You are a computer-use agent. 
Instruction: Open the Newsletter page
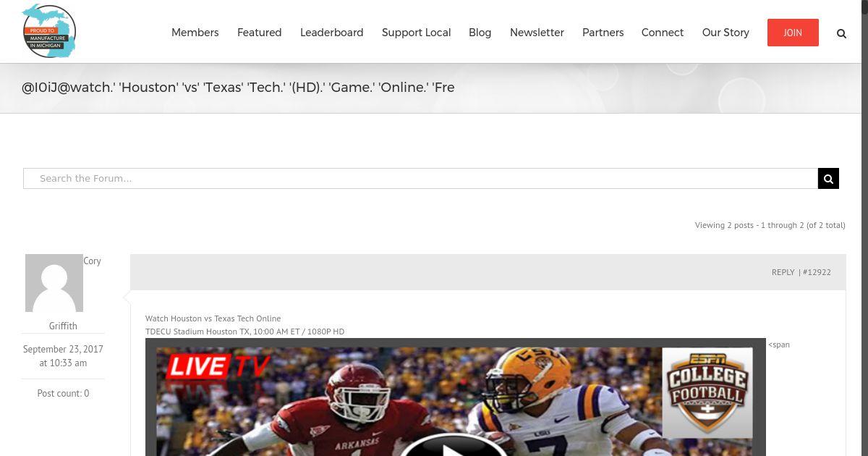point(537,33)
